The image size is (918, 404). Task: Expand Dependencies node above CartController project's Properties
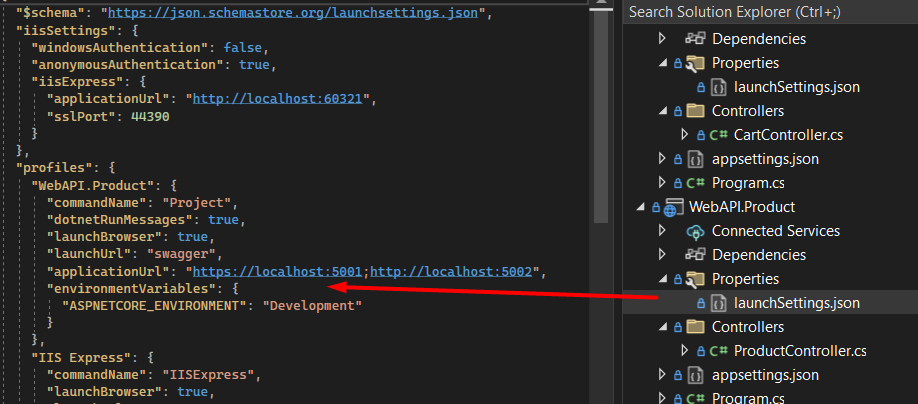click(662, 39)
